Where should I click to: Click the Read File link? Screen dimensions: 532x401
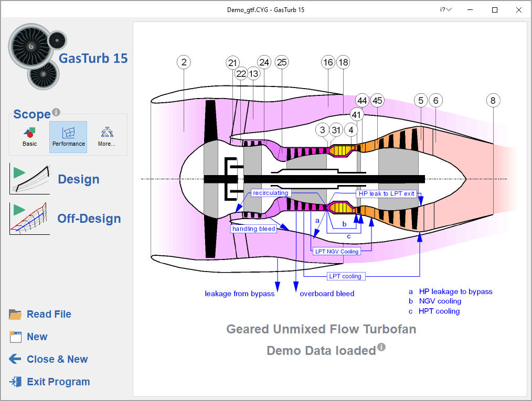pyautogui.click(x=49, y=315)
